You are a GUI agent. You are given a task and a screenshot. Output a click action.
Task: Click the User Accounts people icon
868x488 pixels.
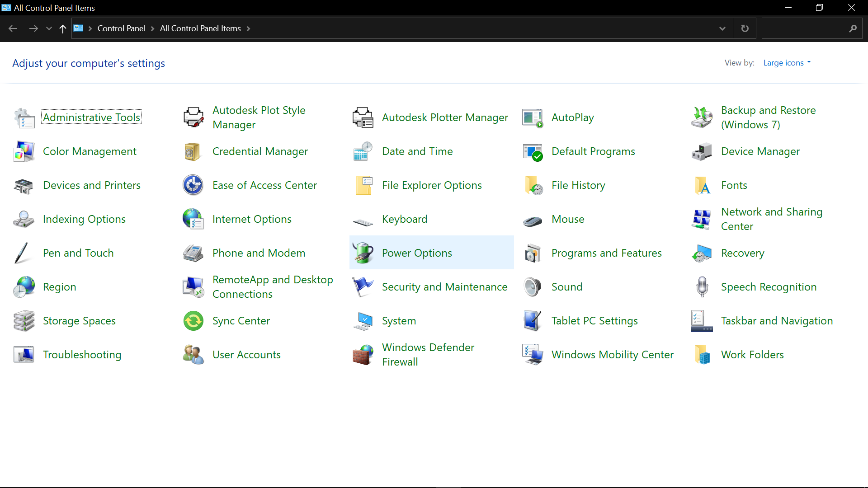tap(193, 355)
